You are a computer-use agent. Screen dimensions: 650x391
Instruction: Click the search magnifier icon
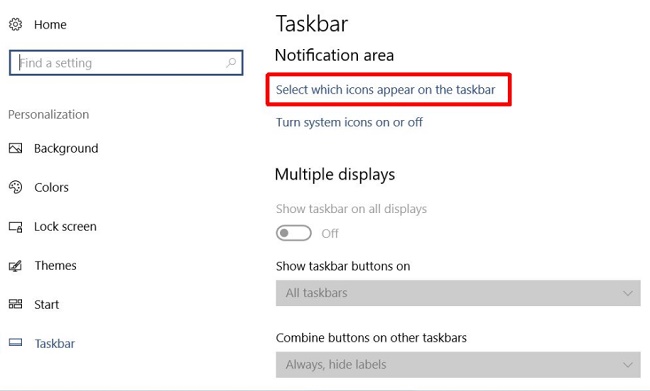(231, 63)
